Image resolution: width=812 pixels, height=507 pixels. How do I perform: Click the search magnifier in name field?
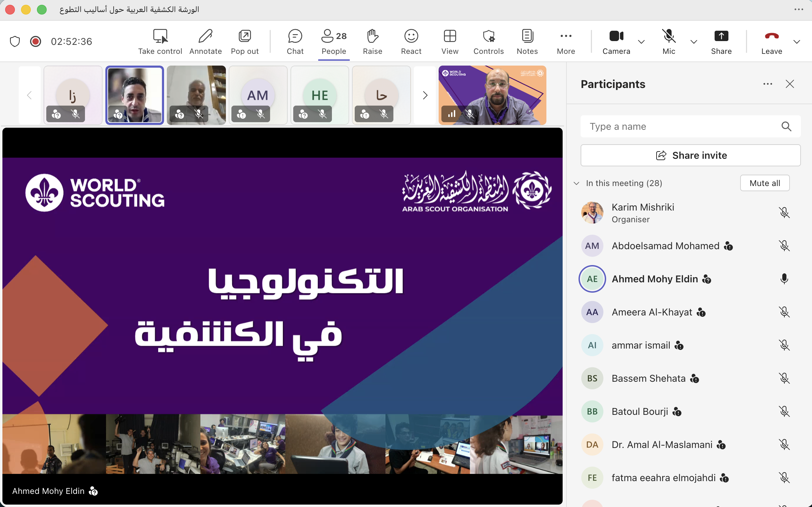pyautogui.click(x=786, y=126)
